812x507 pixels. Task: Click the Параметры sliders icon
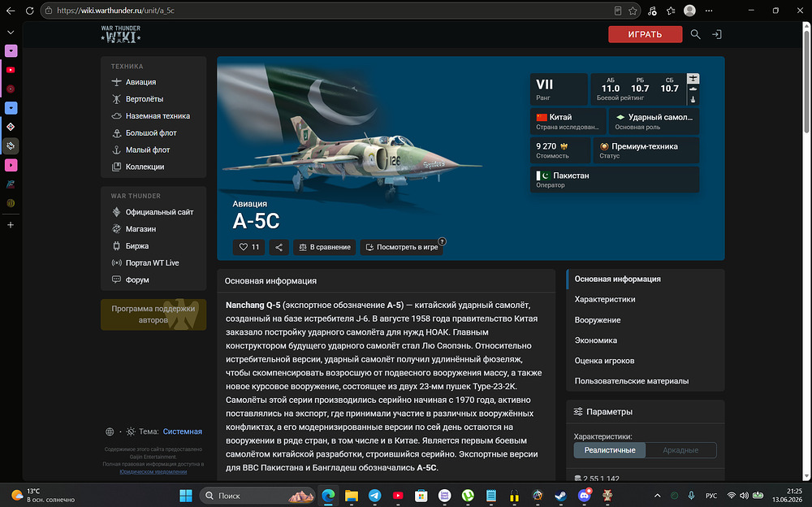[x=578, y=412]
